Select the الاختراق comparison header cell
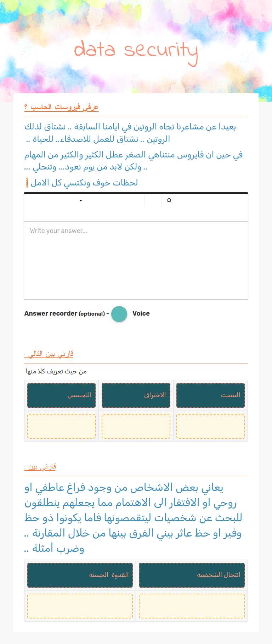 coord(136,395)
